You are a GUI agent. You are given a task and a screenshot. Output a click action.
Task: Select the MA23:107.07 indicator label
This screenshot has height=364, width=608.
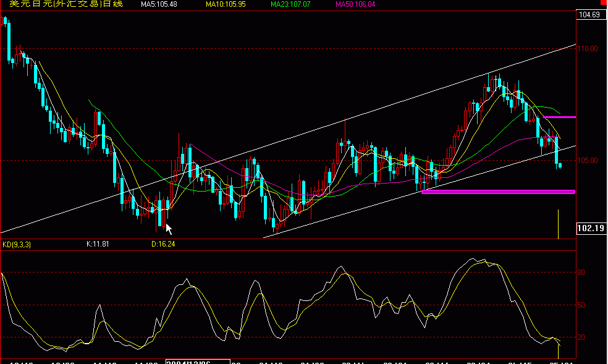click(x=290, y=4)
